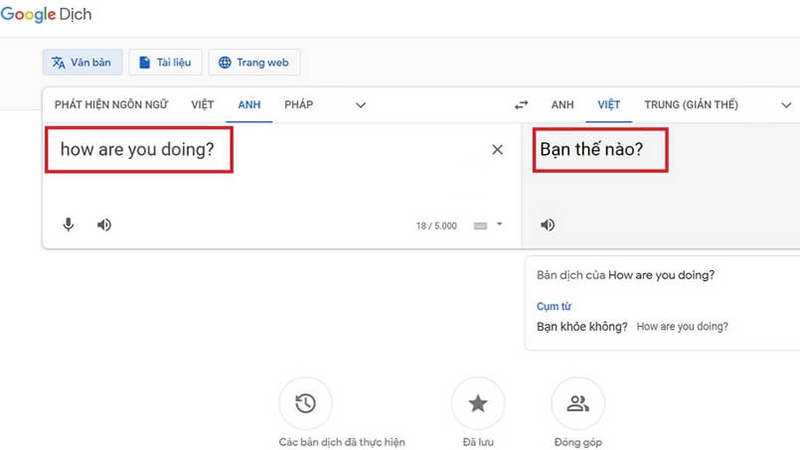Image resolution: width=800 pixels, height=450 pixels.
Task: Click the source text 'how are you doing?'
Action: pyautogui.click(x=137, y=149)
